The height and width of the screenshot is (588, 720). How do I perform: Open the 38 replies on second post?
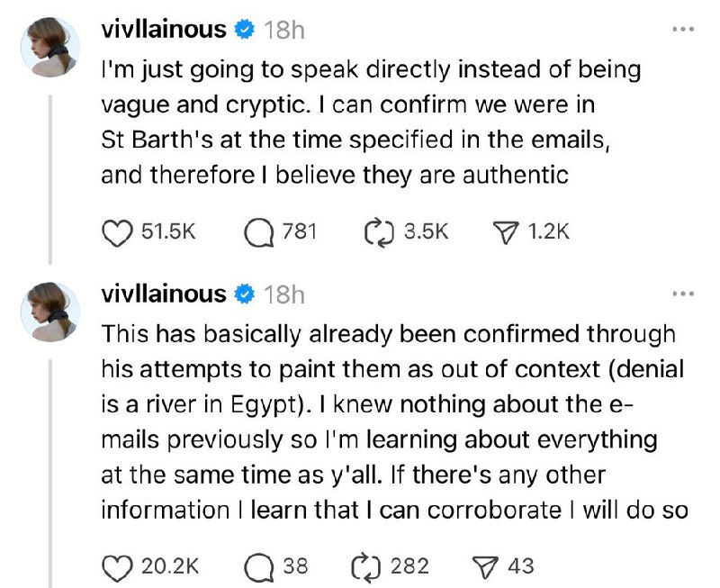point(261,566)
